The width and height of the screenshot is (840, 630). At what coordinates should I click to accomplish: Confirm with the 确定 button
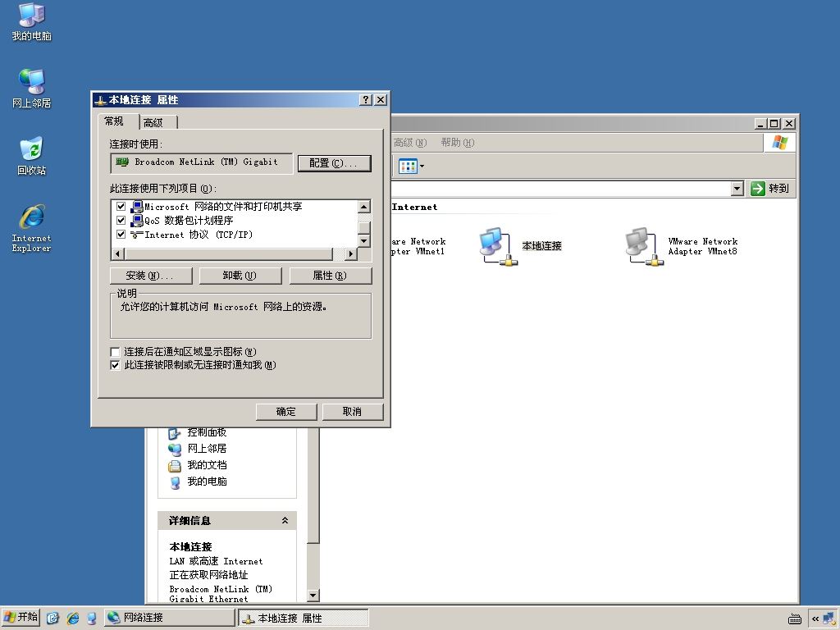(286, 412)
